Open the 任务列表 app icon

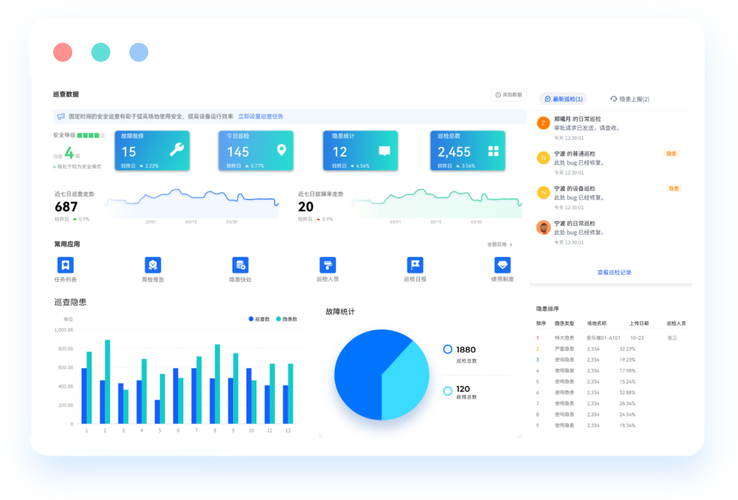pos(65,265)
